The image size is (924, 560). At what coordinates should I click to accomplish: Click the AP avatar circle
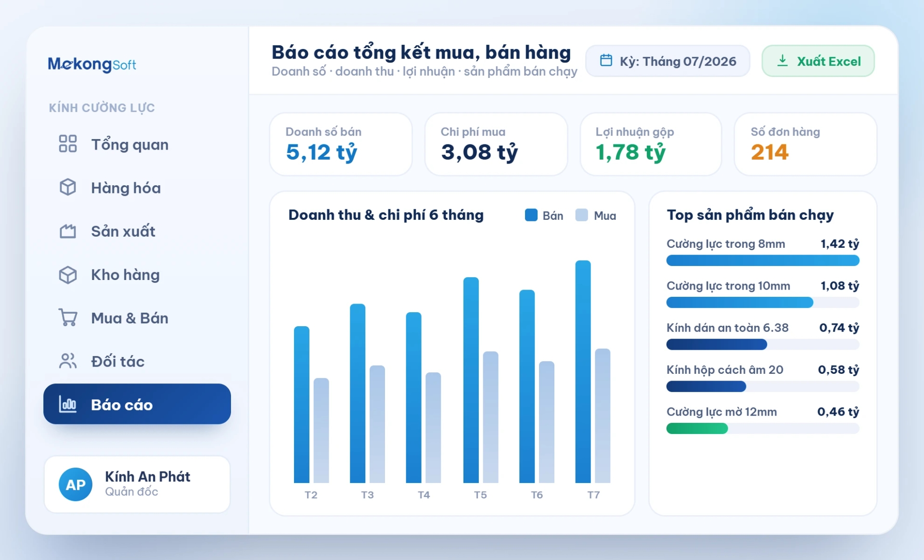(76, 484)
